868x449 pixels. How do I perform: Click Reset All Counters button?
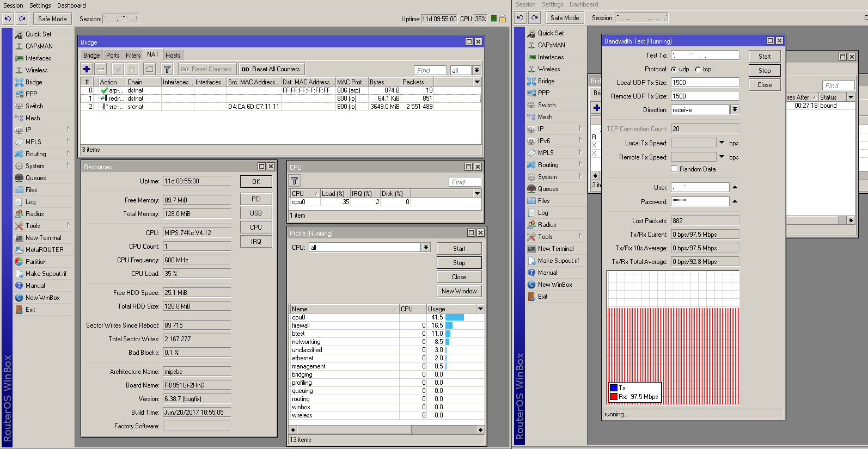[x=271, y=69]
